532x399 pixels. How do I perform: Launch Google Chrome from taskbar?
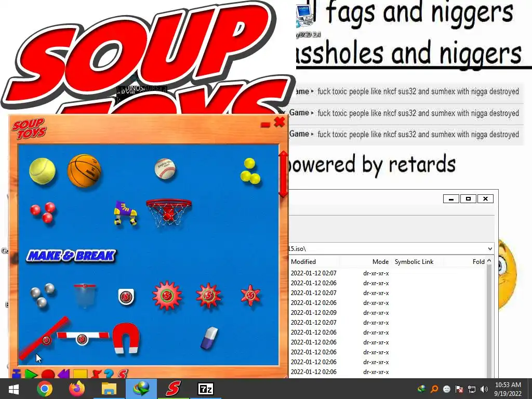click(x=45, y=389)
